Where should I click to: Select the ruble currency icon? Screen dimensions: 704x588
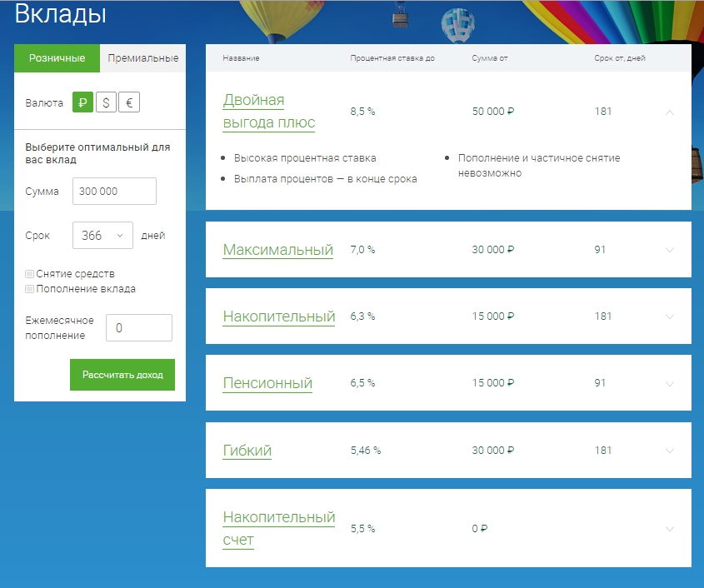(82, 102)
